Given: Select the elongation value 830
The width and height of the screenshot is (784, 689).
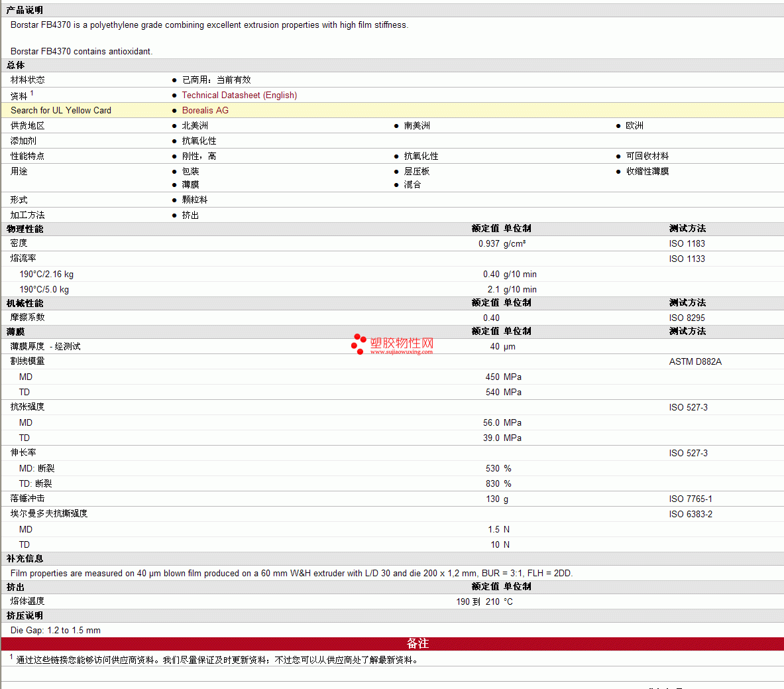Looking at the screenshot, I should coord(492,484).
